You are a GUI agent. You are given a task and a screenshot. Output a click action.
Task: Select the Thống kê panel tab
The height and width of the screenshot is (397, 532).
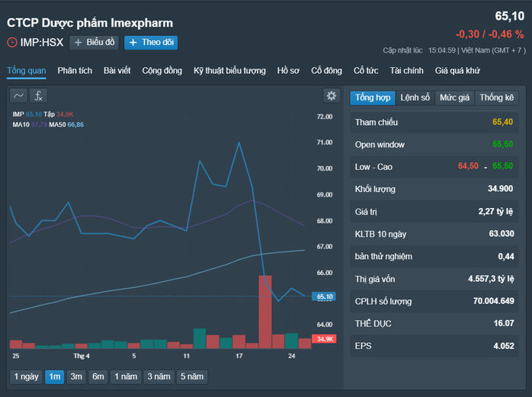(x=497, y=98)
